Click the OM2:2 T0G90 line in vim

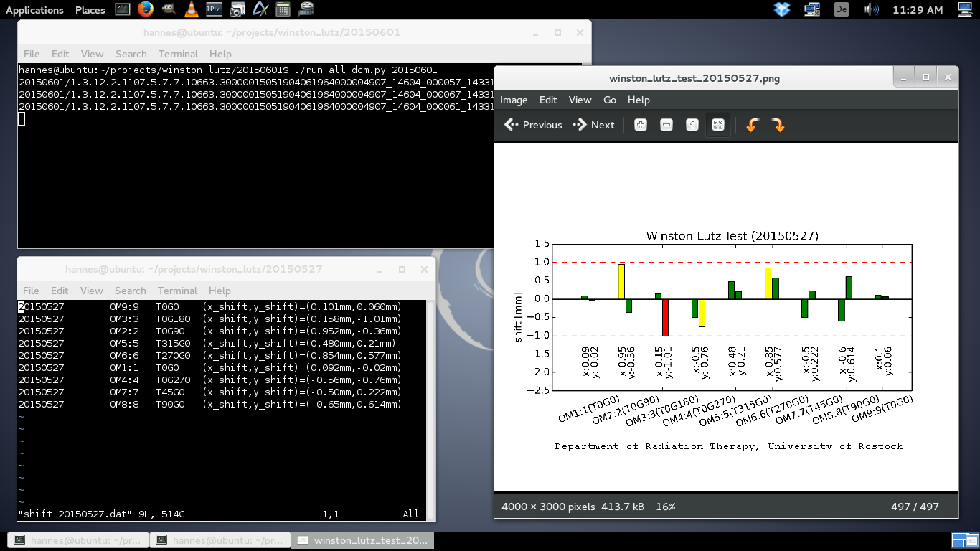coord(209,331)
